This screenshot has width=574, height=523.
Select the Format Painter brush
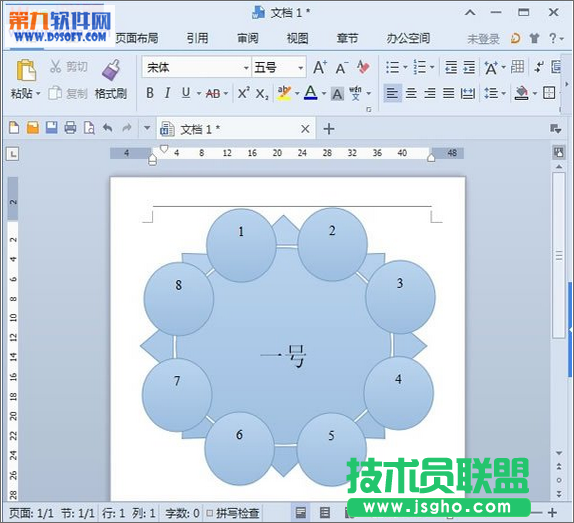pos(111,70)
